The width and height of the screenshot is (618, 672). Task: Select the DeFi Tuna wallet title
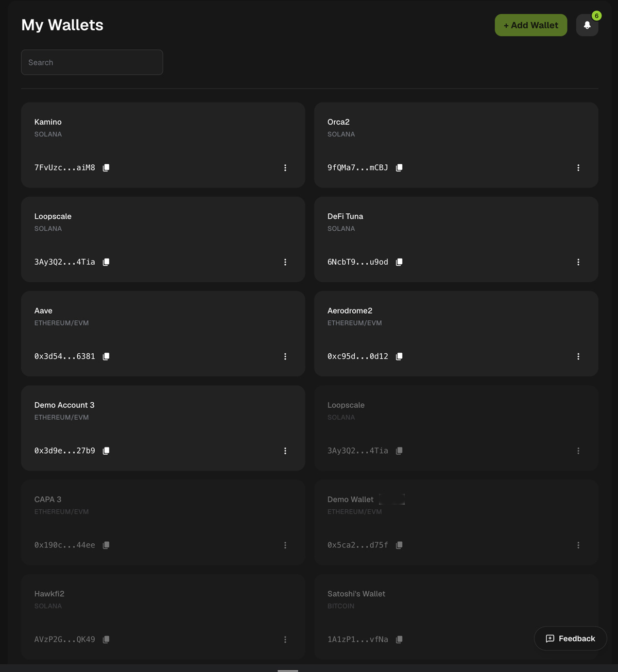(345, 216)
